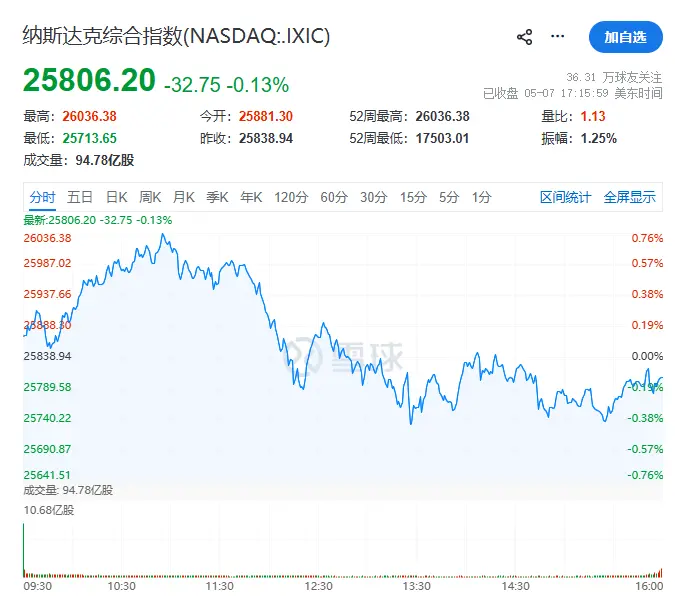Click the 已收盘 05-07 17:15:59 timestamp
The image size is (675, 606).
tap(573, 93)
